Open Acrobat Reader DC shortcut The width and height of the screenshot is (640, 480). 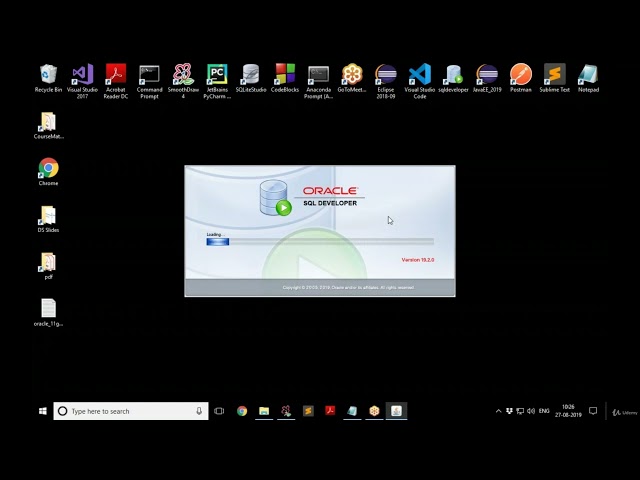[116, 81]
